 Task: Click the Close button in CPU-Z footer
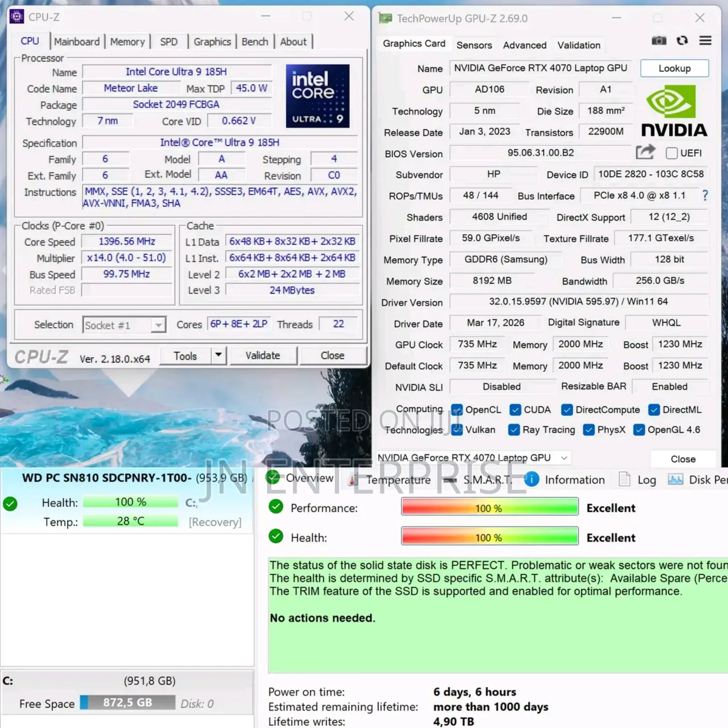coord(333,355)
